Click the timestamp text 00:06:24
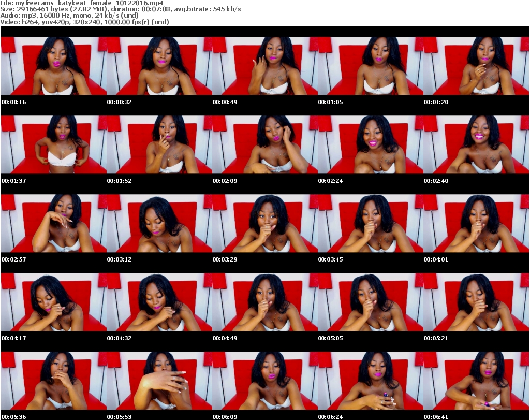Screen dimensions: 530x420 [330, 417]
